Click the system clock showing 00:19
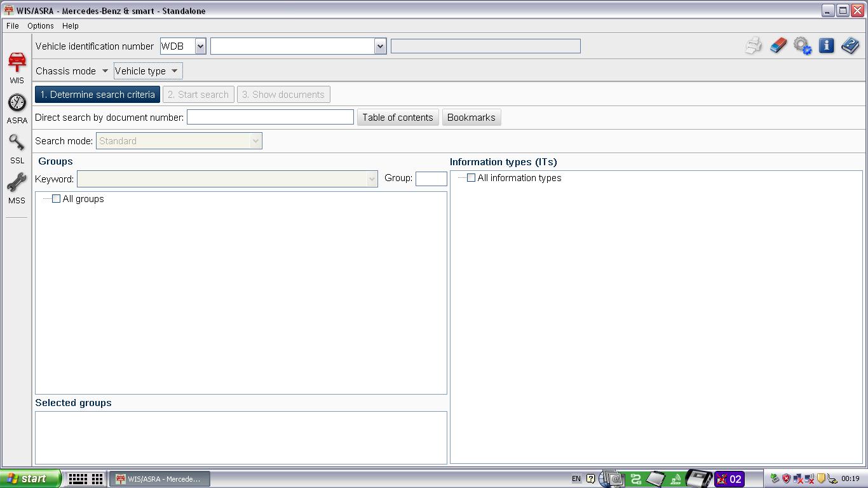Screen dimensions: 868x488 pos(850,479)
